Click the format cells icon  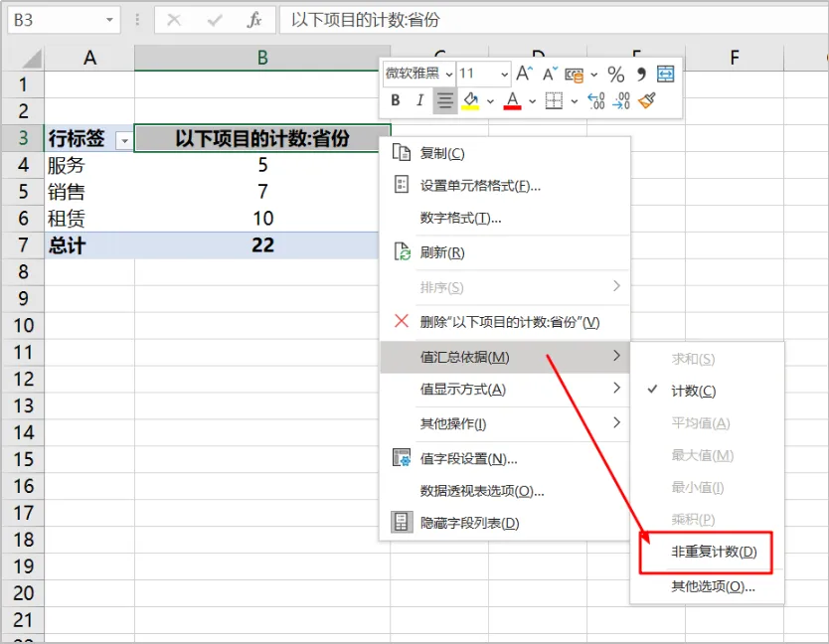402,185
